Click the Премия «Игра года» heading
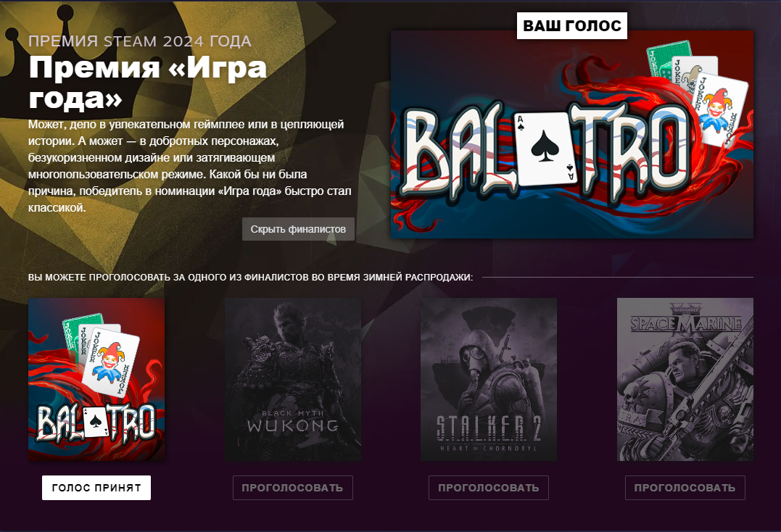The width and height of the screenshot is (781, 532). [147, 83]
